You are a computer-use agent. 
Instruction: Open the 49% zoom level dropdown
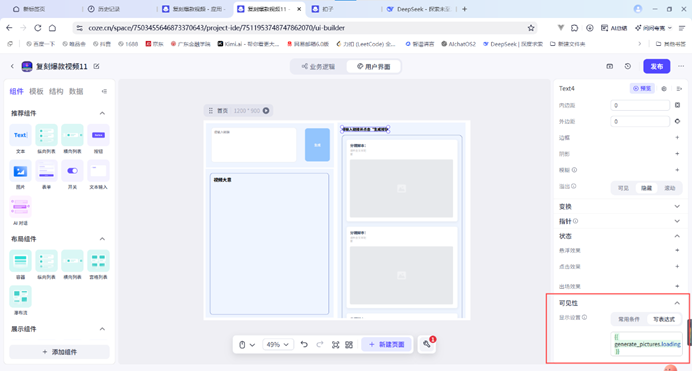pos(277,345)
